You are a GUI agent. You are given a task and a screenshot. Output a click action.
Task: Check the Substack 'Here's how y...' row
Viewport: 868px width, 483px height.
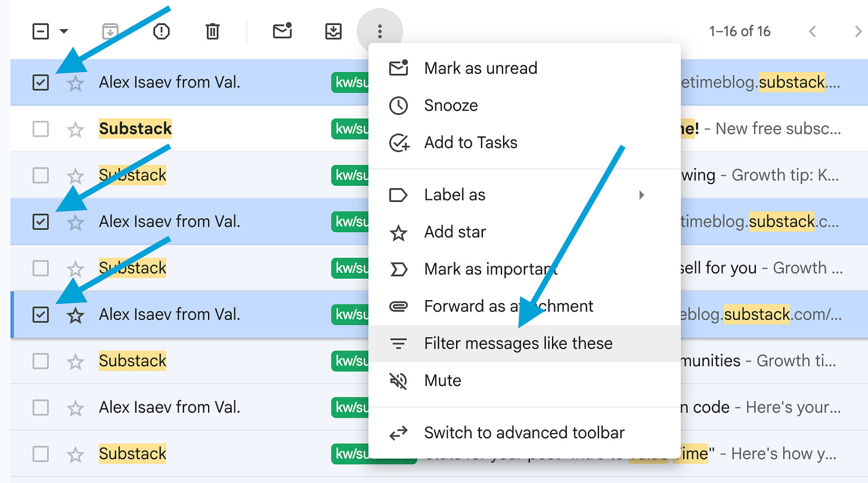coord(41,454)
